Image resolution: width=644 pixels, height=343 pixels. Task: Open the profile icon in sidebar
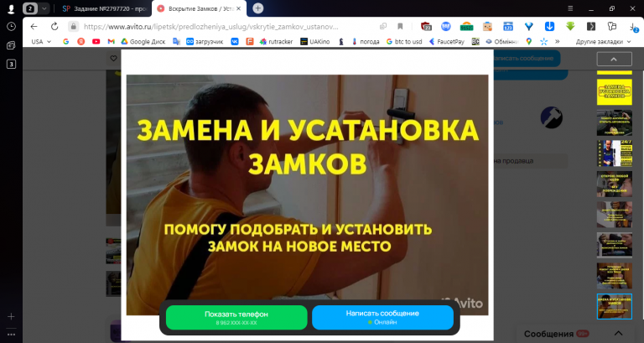point(11,8)
